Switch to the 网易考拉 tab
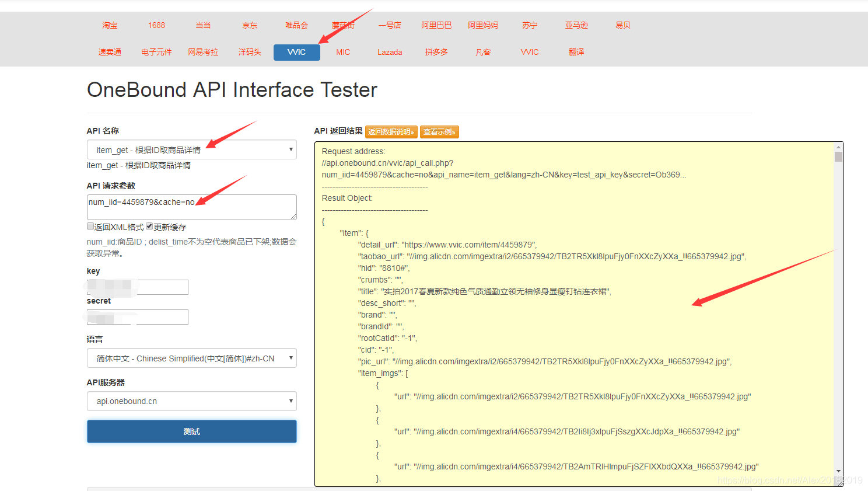868x491 pixels. pos(203,53)
